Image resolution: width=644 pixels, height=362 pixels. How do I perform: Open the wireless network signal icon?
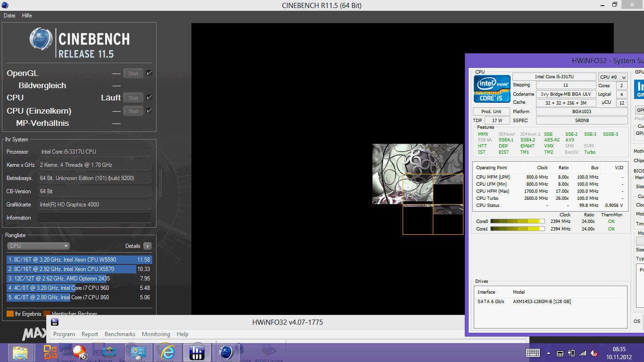(583, 353)
